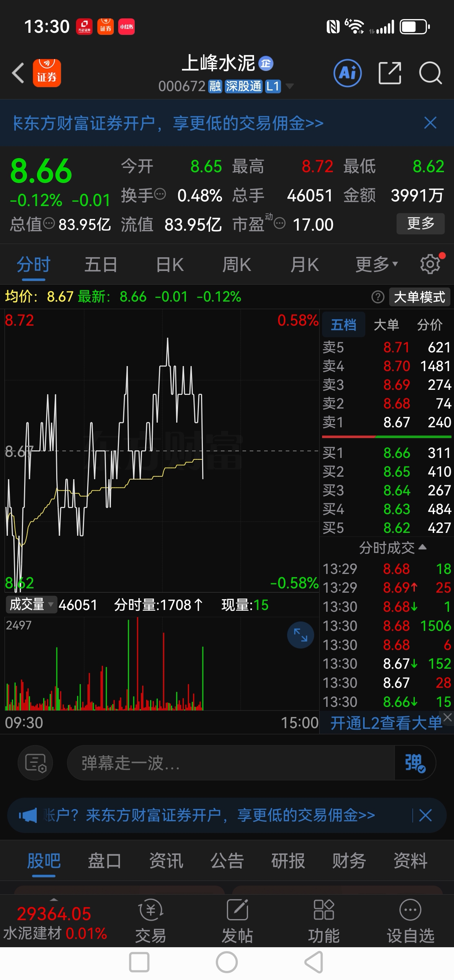Tap the L1 level badge
454x980 pixels.
(x=273, y=86)
